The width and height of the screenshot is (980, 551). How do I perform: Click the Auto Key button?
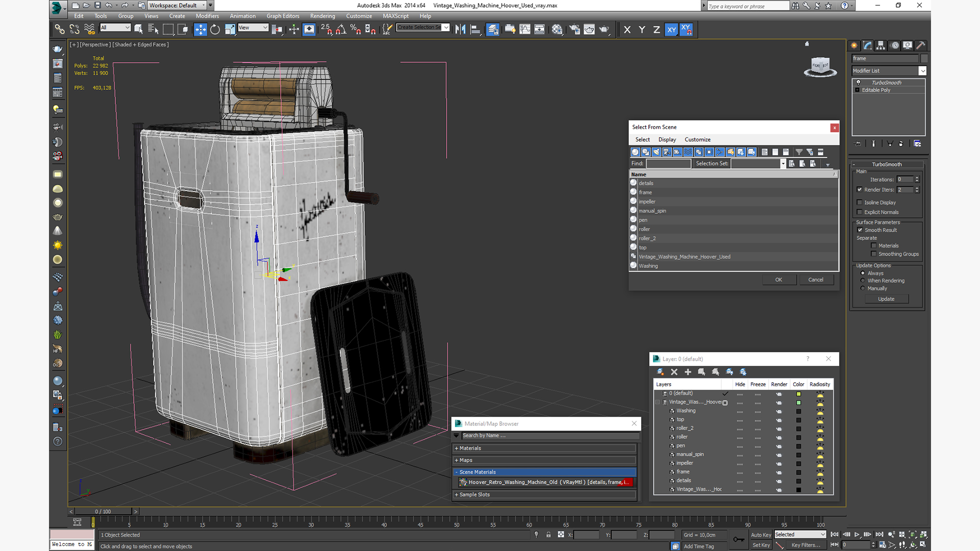[761, 535]
